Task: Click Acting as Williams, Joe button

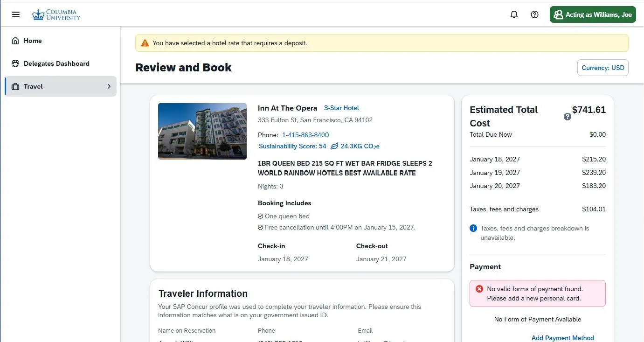Action: 593,14
